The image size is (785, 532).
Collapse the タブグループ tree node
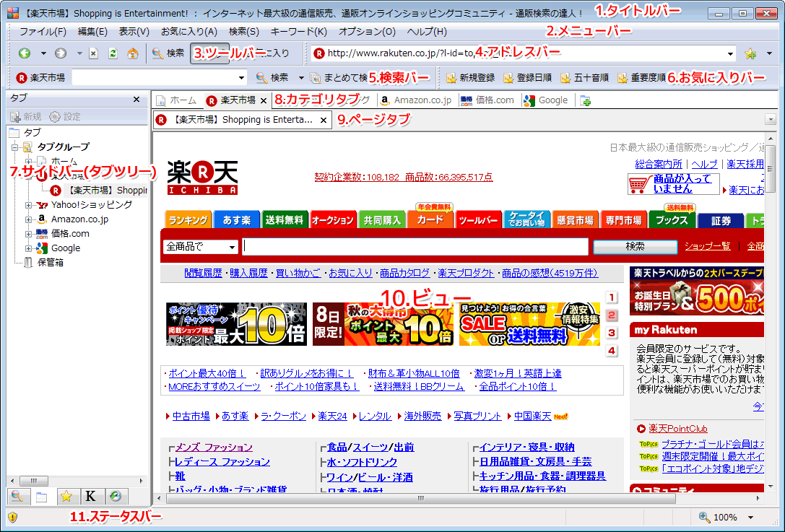14,147
